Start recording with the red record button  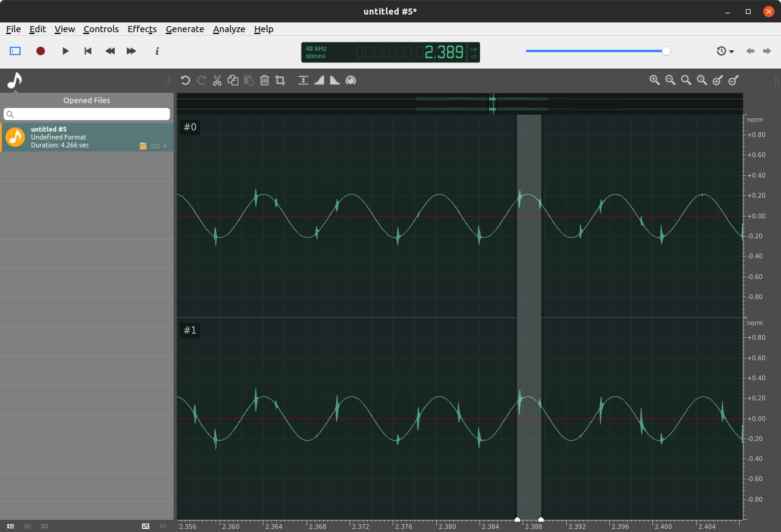pyautogui.click(x=40, y=51)
